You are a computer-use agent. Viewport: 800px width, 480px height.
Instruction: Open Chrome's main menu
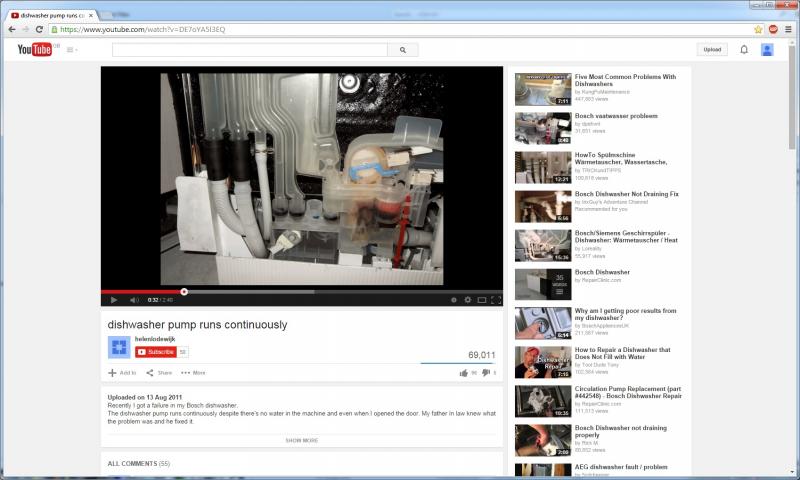click(x=788, y=29)
